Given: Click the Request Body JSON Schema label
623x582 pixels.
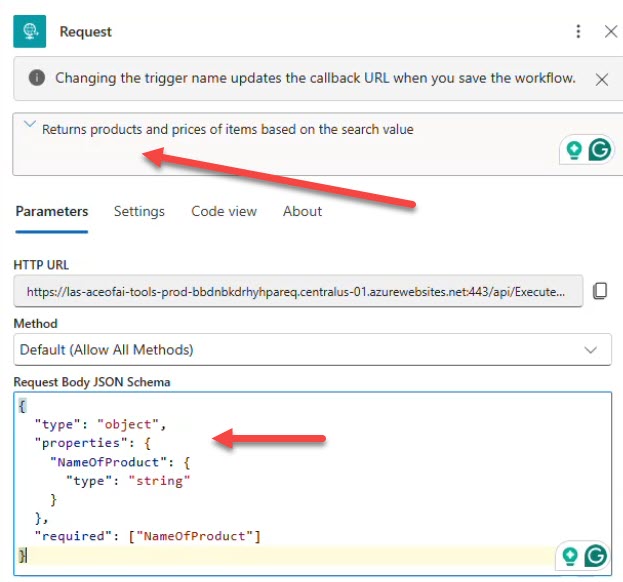Looking at the screenshot, I should pyautogui.click(x=92, y=382).
